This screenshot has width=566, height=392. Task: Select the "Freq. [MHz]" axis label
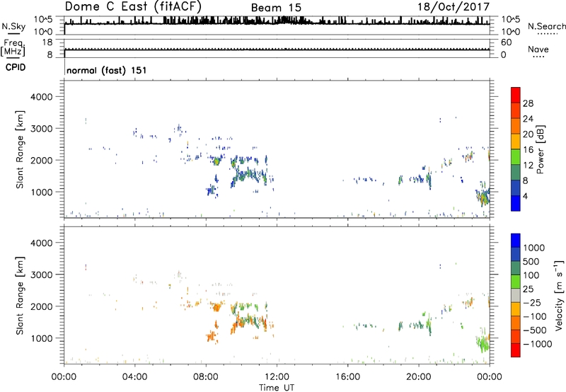click(x=13, y=47)
